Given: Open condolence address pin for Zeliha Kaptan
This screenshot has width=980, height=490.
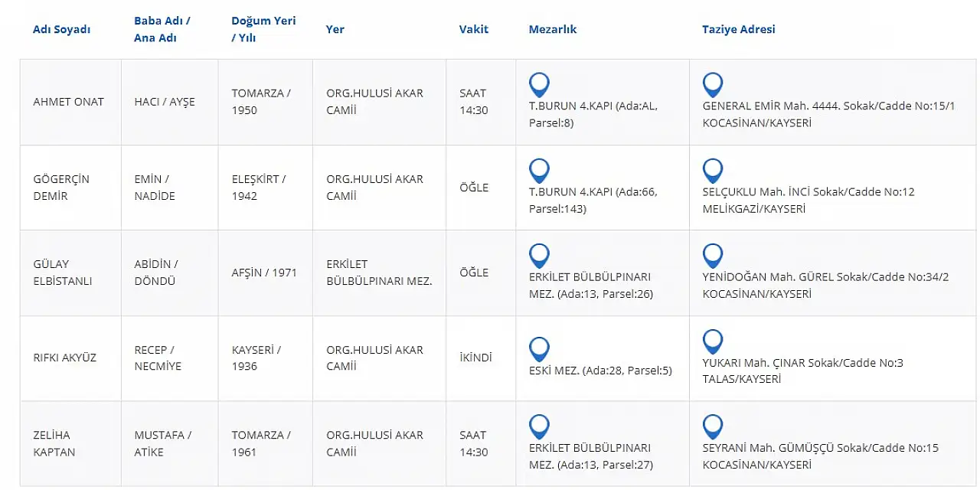Looking at the screenshot, I should click(x=713, y=426).
